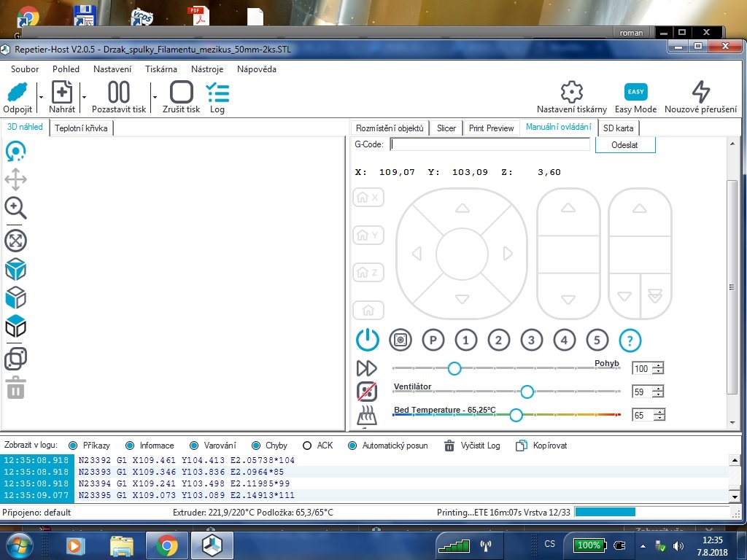The height and width of the screenshot is (560, 747).
Task: Click the Ventilátor fan speed slider
Action: point(527,392)
